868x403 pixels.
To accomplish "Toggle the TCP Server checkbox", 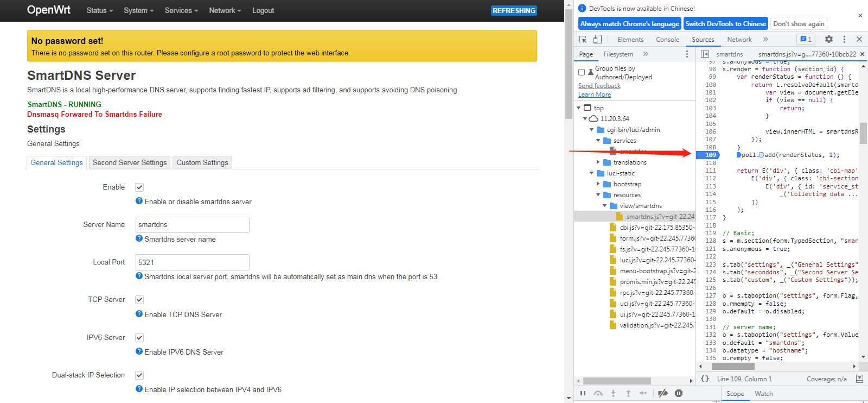I will [x=139, y=300].
